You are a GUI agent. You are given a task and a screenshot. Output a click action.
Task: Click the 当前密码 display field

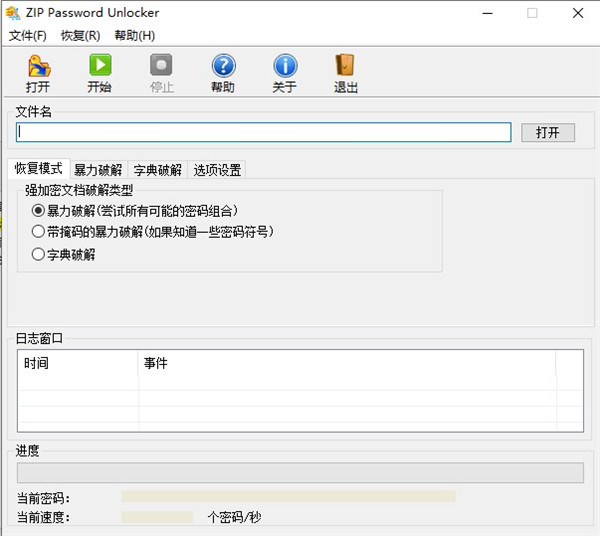[289, 497]
